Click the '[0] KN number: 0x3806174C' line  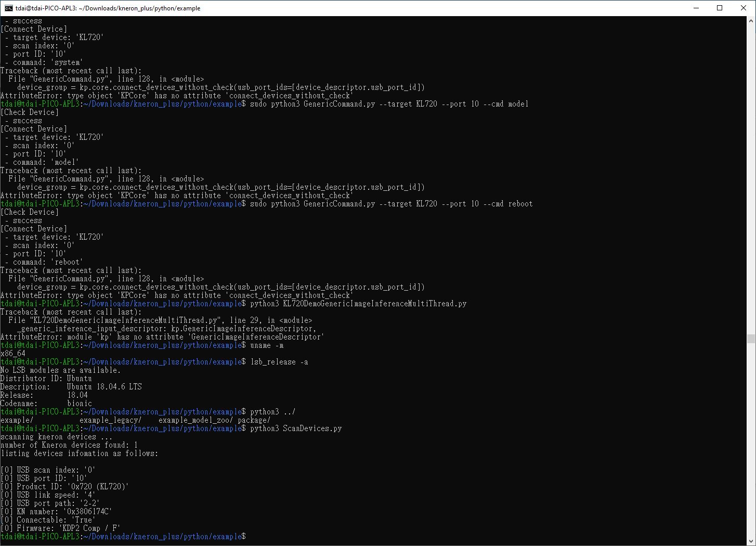pyautogui.click(x=56, y=512)
